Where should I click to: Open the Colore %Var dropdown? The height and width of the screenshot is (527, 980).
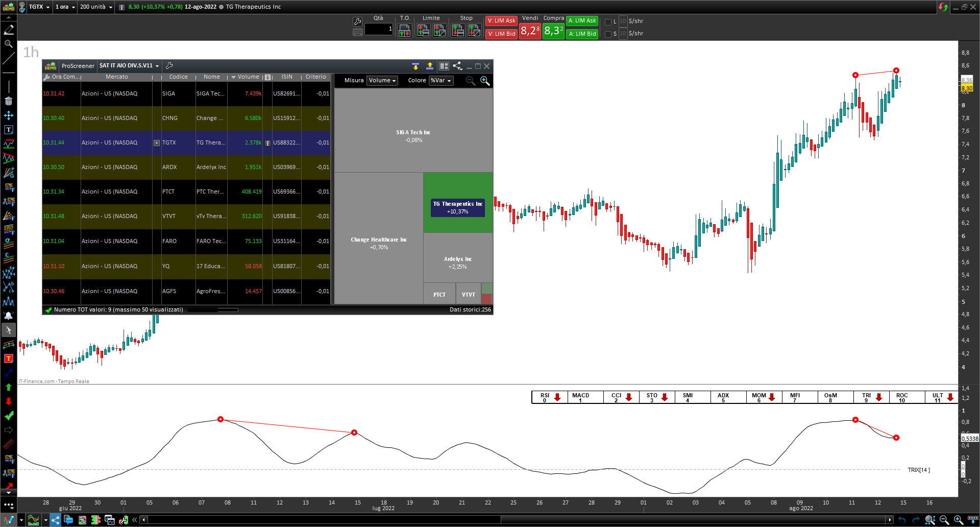(x=441, y=81)
